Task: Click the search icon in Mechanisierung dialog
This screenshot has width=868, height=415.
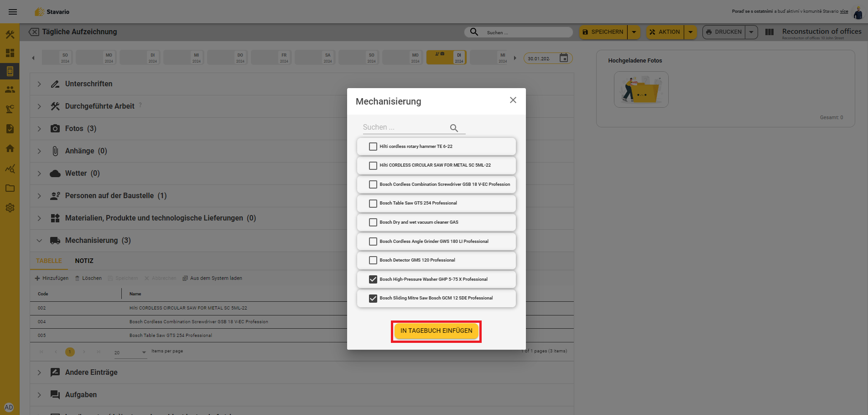Action: tap(454, 128)
